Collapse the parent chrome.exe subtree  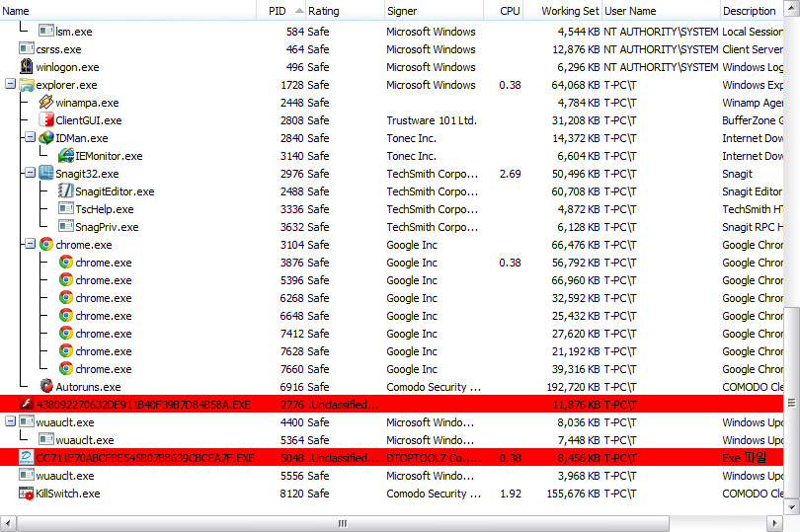pos(30,244)
